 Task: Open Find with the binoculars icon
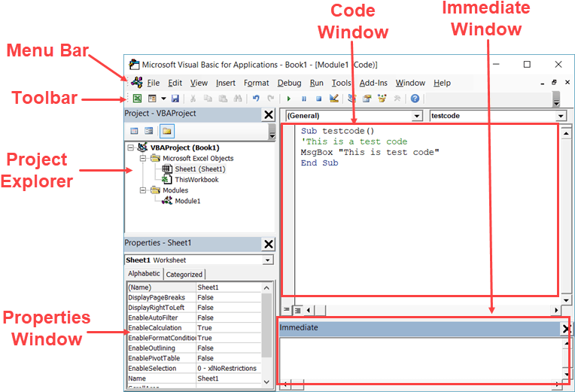click(x=237, y=99)
